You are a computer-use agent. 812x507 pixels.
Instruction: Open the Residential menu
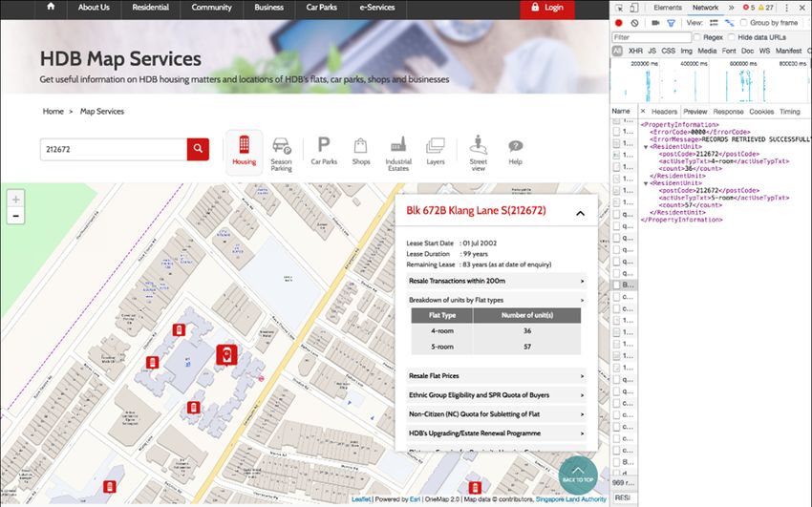pyautogui.click(x=150, y=8)
